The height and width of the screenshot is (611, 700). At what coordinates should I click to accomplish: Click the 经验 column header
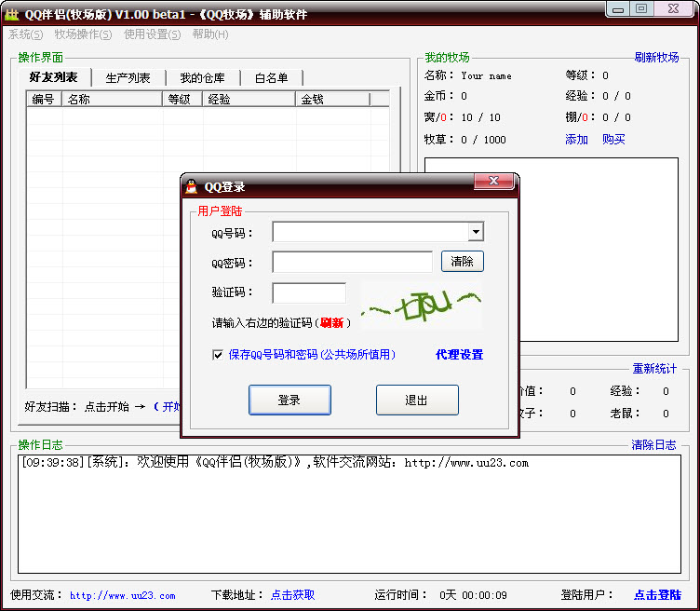(x=249, y=99)
